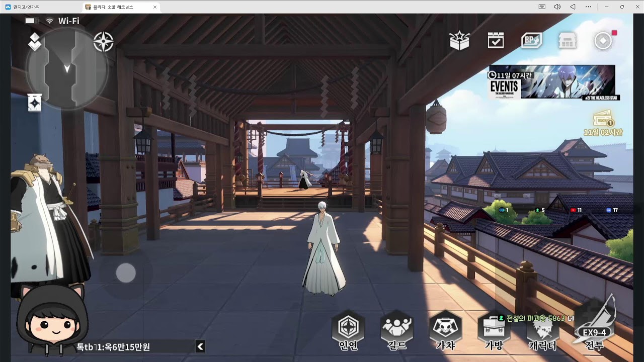Open the circular minimap
The image size is (644, 362).
click(x=67, y=69)
